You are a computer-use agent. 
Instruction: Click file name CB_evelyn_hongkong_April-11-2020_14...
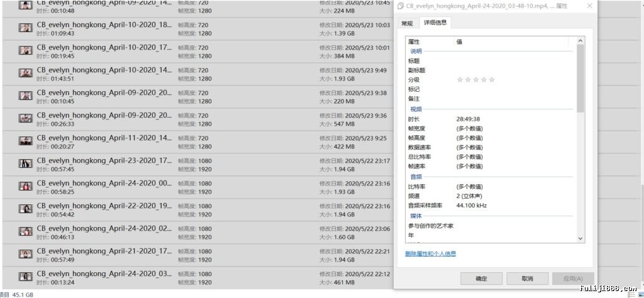(104, 138)
